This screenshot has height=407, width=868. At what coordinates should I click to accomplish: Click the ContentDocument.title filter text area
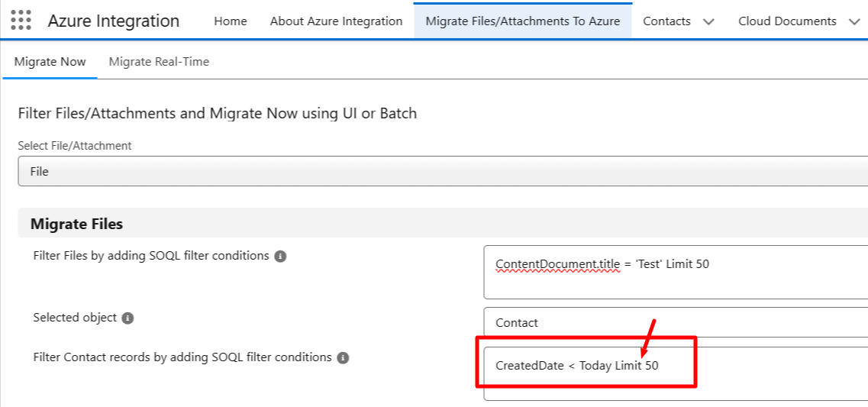pos(676,272)
